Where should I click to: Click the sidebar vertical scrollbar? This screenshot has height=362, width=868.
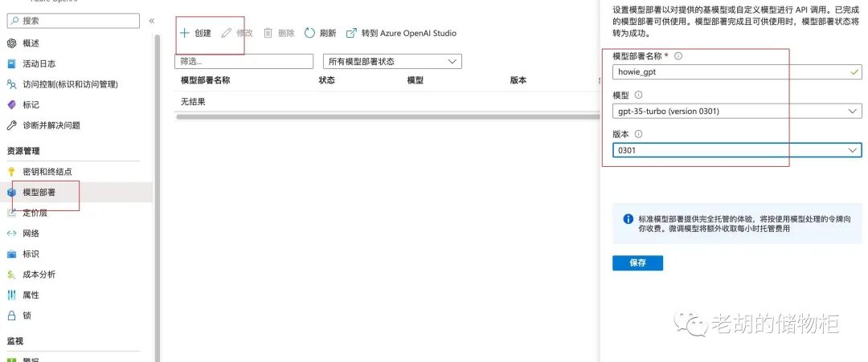(x=158, y=198)
